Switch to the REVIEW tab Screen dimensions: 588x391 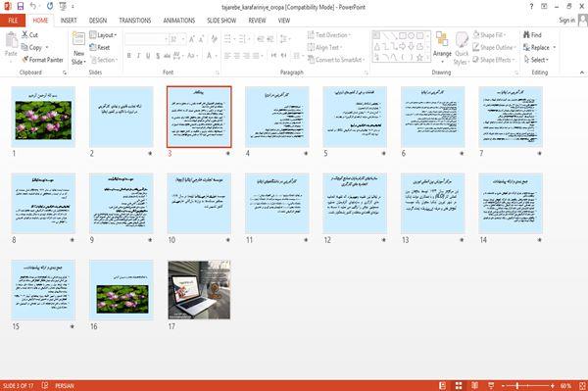click(257, 21)
